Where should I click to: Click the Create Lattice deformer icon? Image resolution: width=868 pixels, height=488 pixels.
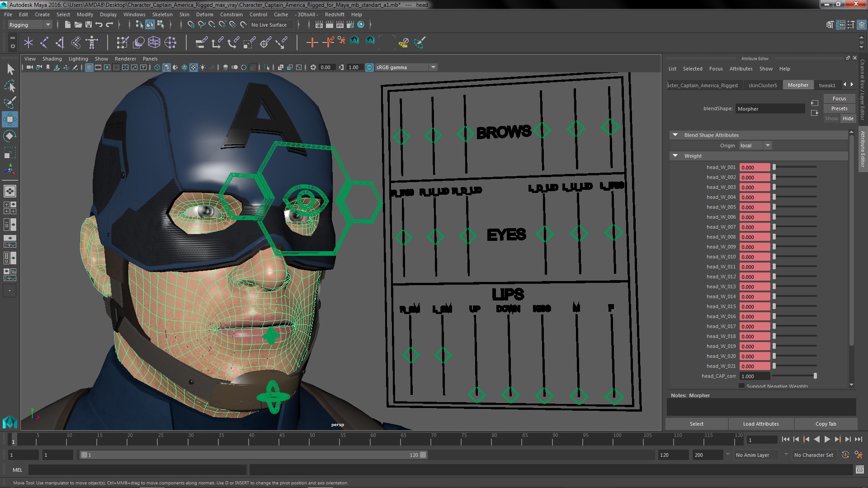click(x=154, y=43)
